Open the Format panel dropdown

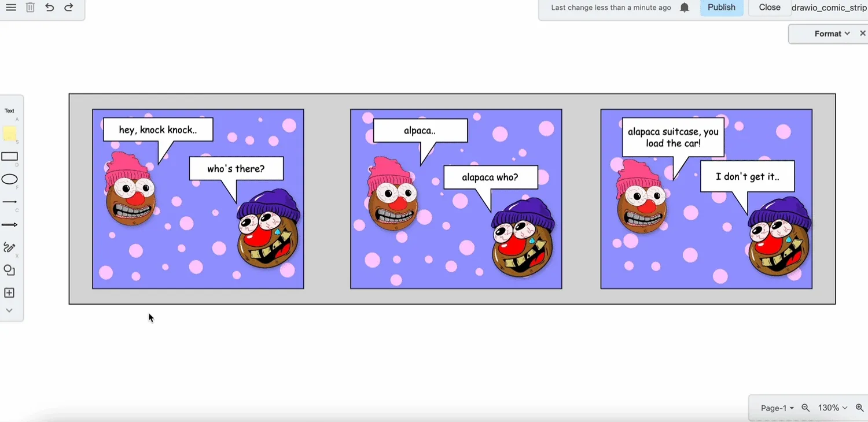click(830, 34)
